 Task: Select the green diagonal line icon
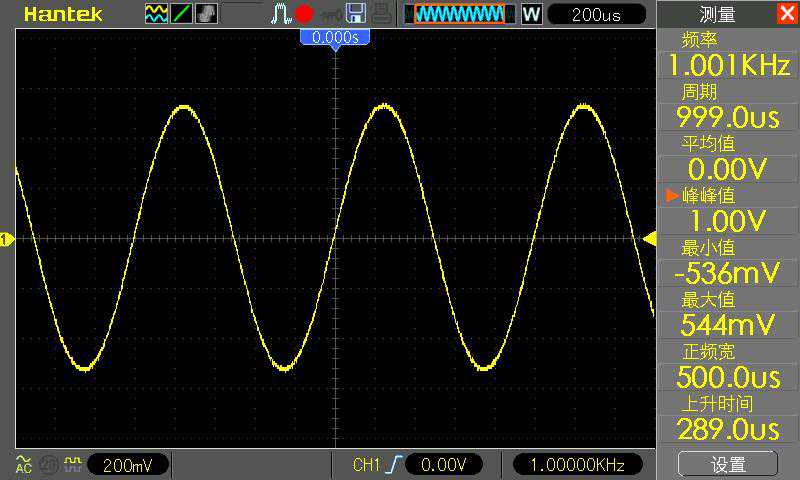pos(182,14)
